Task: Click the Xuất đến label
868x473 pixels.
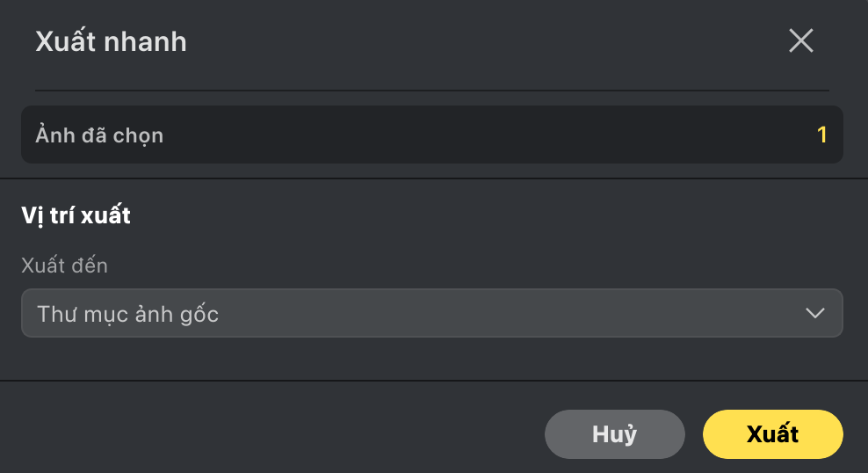Action: (x=64, y=265)
